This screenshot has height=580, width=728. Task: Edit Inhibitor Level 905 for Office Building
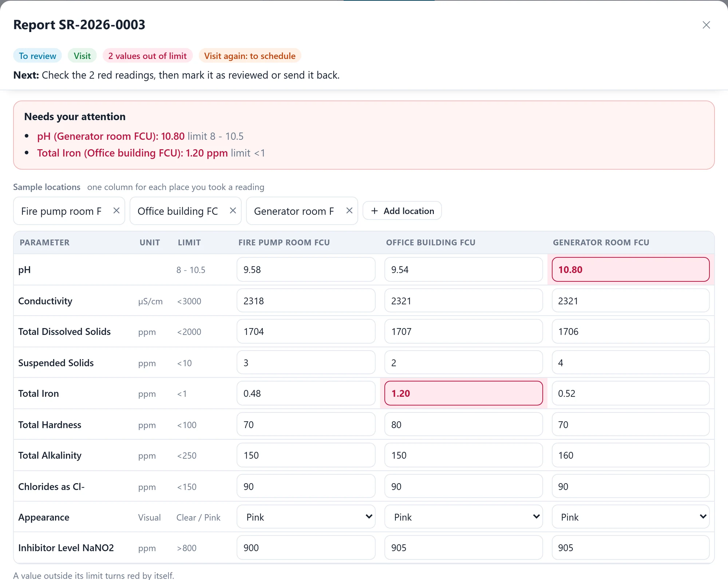click(463, 548)
